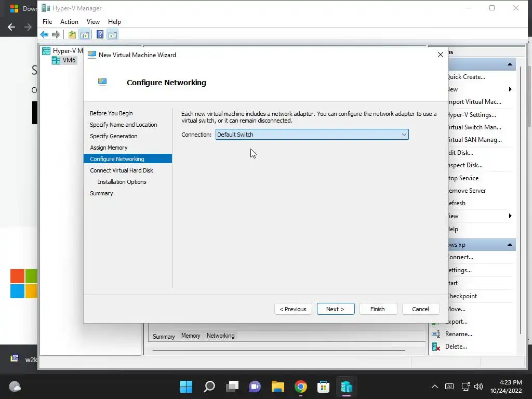Switch to the Networking tab
Viewport: 532px width, 399px height.
pyautogui.click(x=220, y=336)
